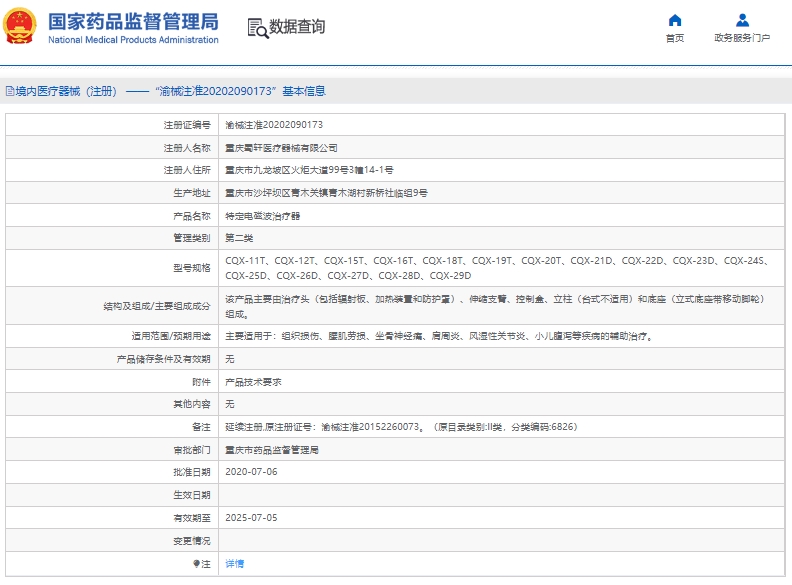Click the national emblem logo
Screen dimensions: 792x585
click(x=20, y=25)
